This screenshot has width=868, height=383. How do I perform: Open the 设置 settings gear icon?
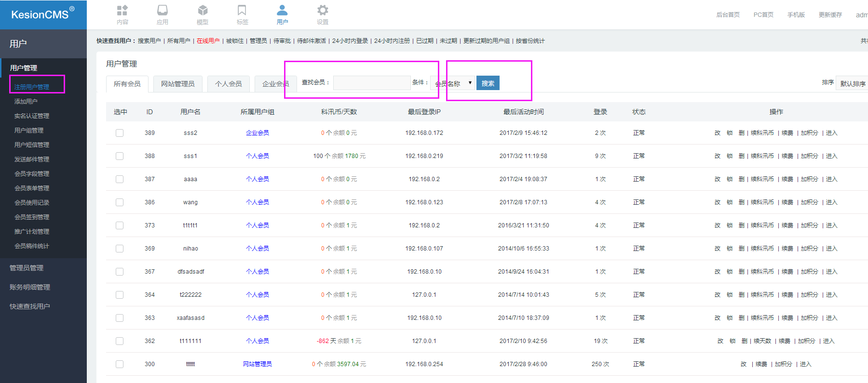(x=323, y=14)
